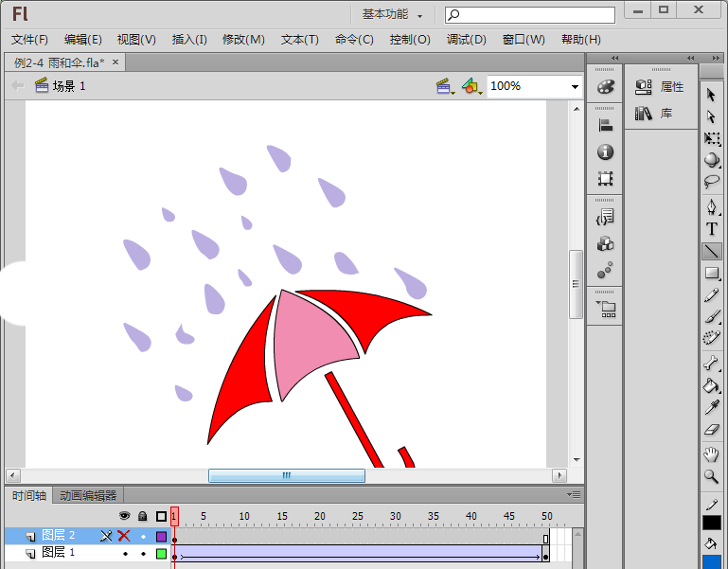Viewport: 728px width, 569px height.
Task: Open the Code Snippets panel icon
Action: [x=606, y=217]
